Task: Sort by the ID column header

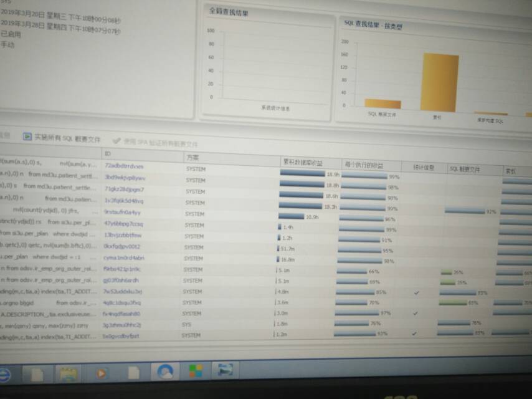Action: pos(108,153)
